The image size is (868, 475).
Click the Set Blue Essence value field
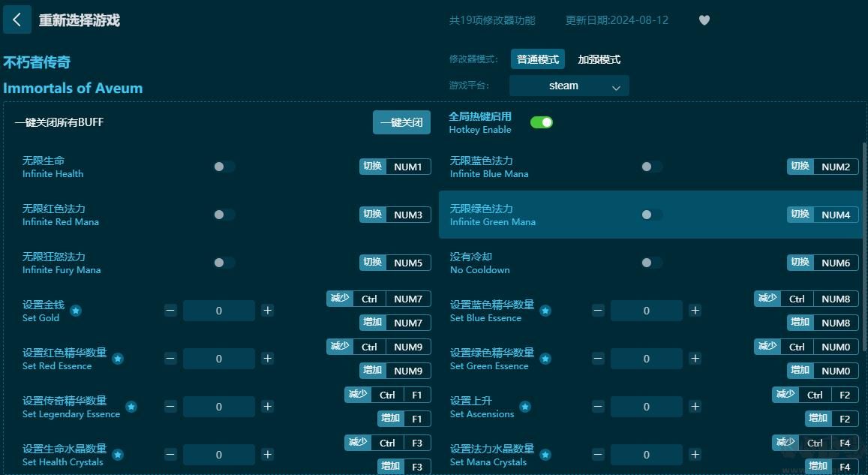click(x=646, y=311)
